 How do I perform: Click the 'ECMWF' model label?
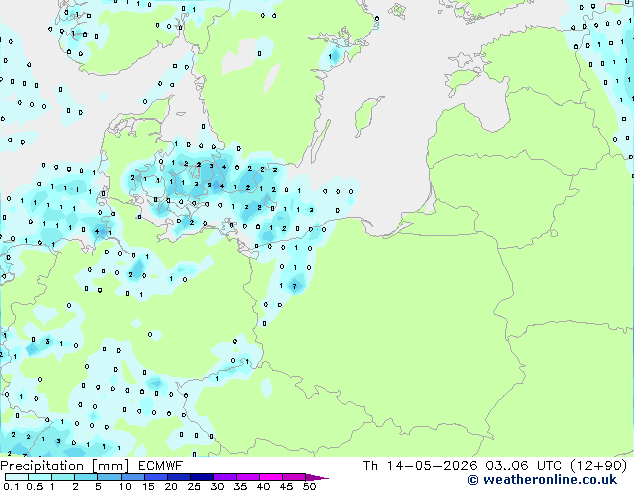(x=161, y=466)
